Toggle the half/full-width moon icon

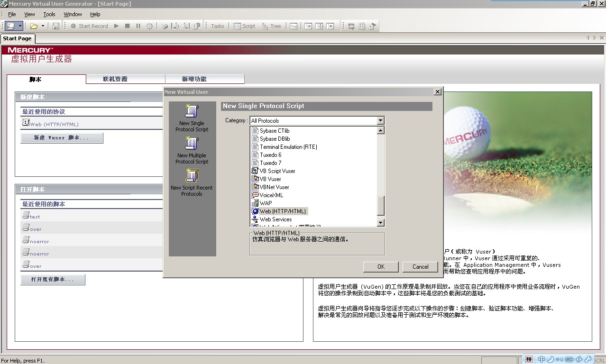pyautogui.click(x=550, y=359)
